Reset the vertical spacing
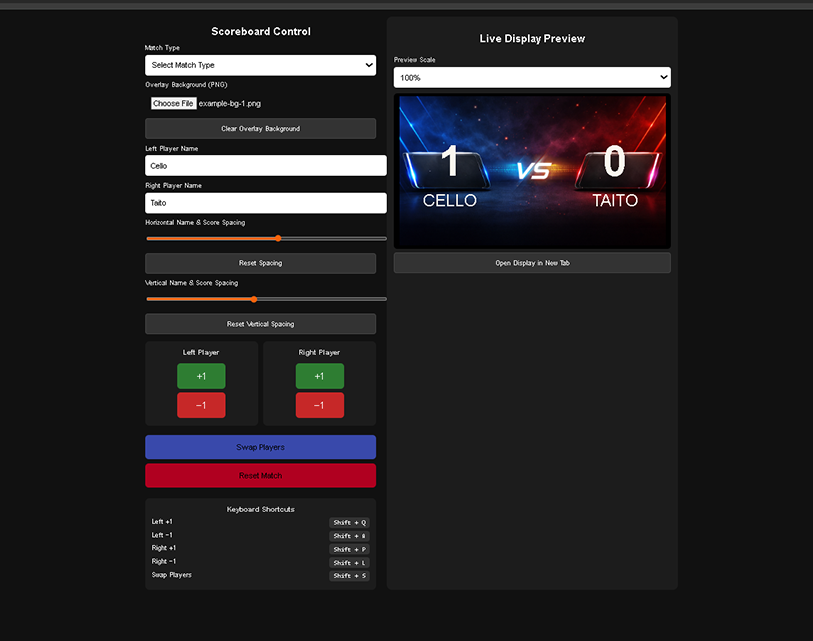The image size is (813, 641). coord(260,323)
